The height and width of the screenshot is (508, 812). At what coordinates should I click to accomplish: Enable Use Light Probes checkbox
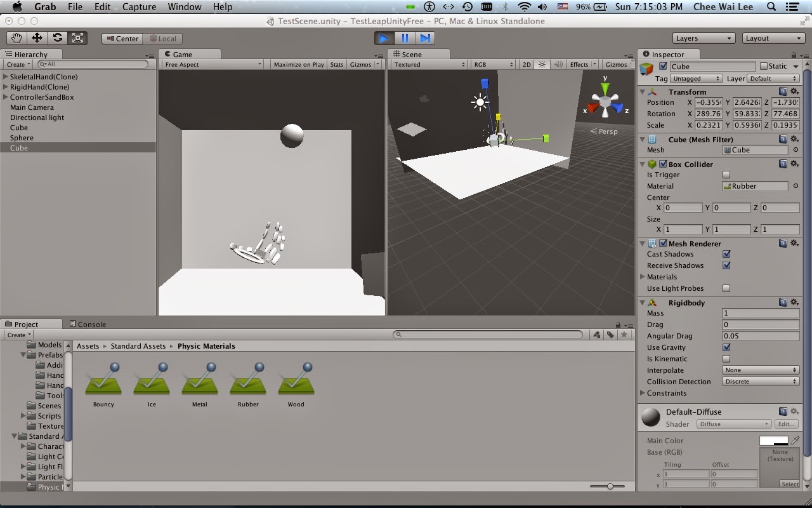click(x=726, y=288)
